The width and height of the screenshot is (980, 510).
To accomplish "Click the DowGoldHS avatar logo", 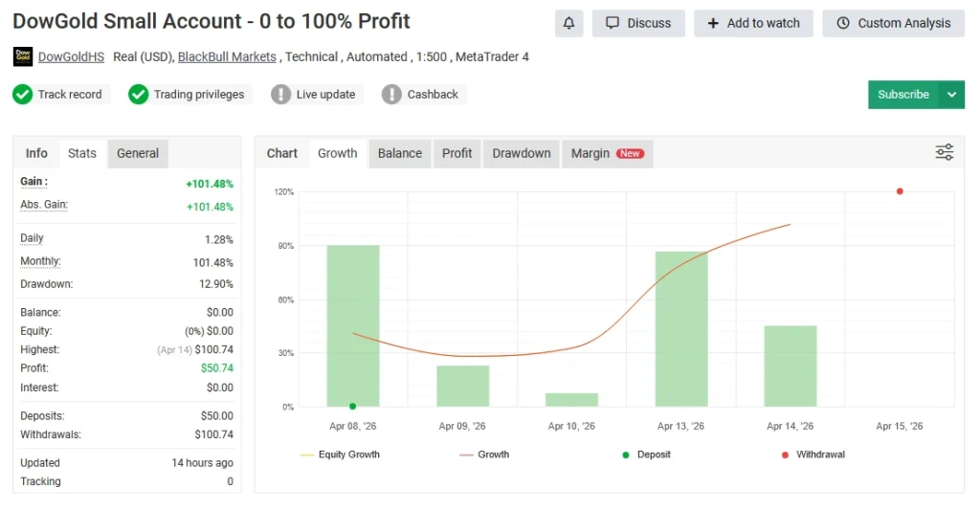I will point(23,56).
